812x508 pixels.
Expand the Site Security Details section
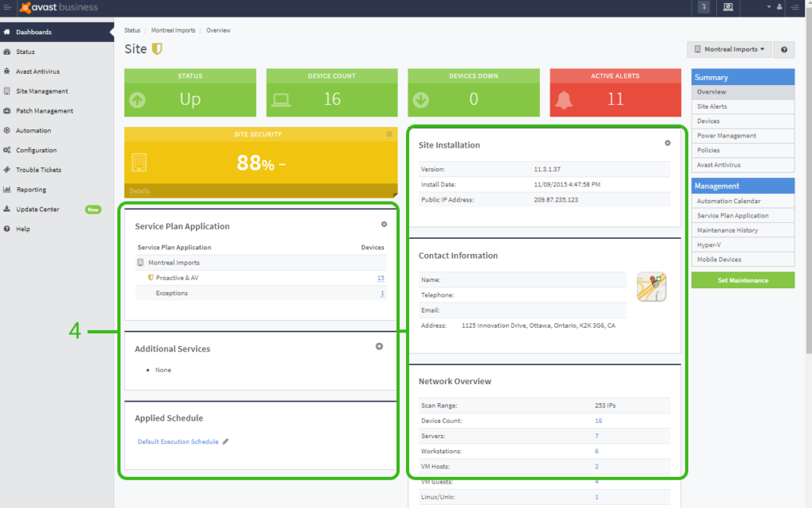tap(140, 190)
